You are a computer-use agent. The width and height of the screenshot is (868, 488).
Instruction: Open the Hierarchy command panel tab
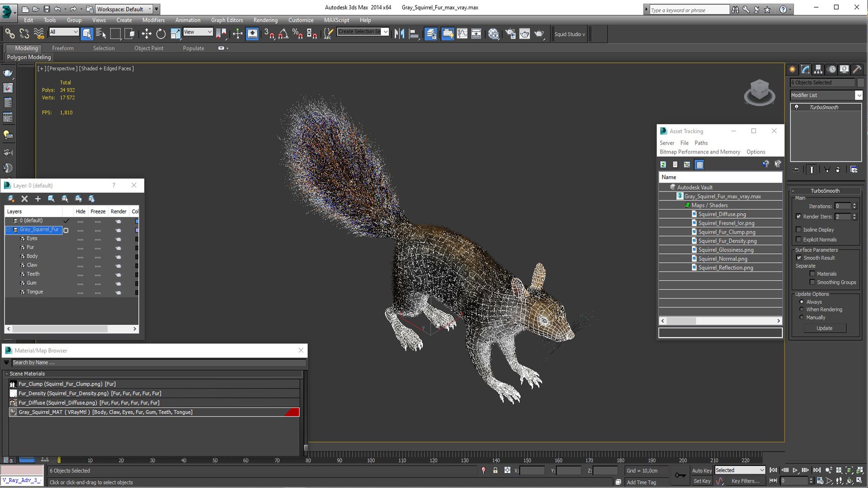tap(818, 70)
